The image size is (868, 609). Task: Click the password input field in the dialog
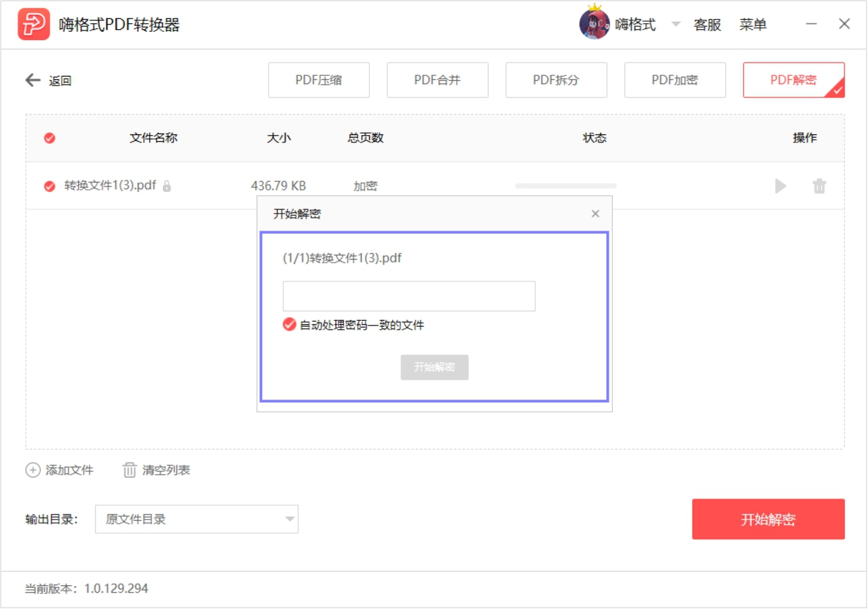pos(409,296)
